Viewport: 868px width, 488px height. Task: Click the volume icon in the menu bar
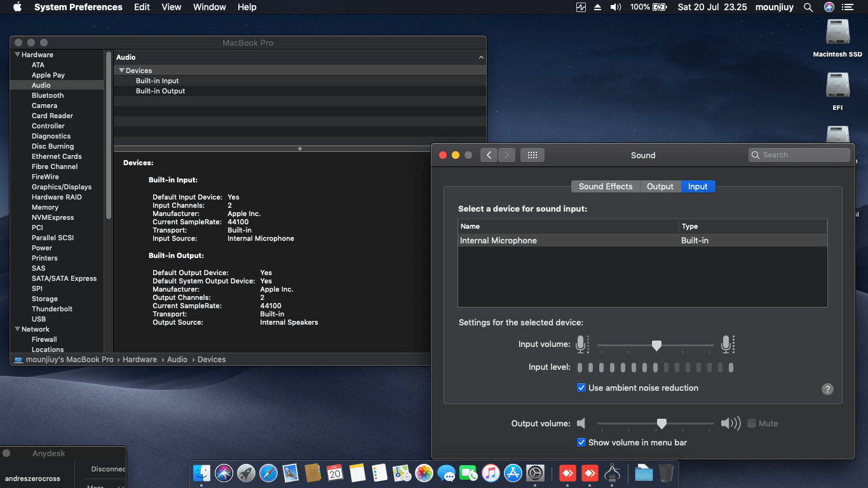point(615,7)
